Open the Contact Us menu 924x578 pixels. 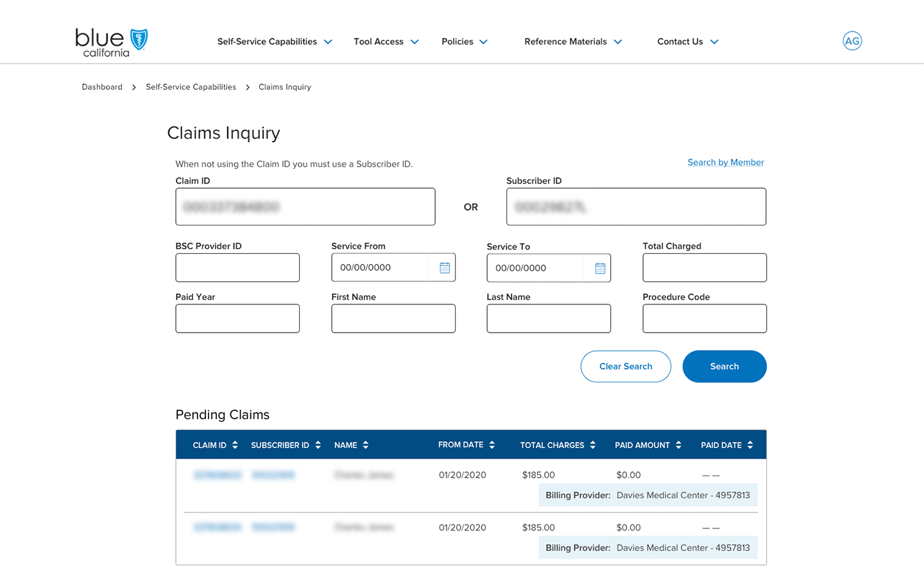(687, 42)
